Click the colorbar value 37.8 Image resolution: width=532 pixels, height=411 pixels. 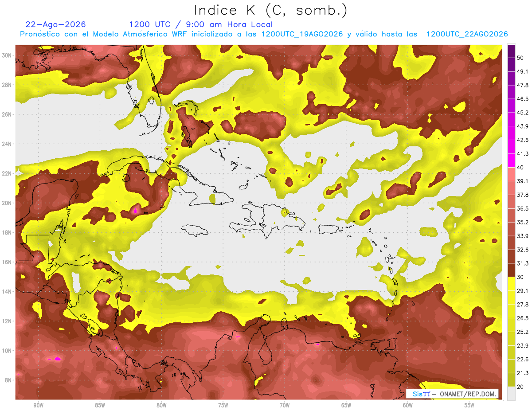(522, 195)
